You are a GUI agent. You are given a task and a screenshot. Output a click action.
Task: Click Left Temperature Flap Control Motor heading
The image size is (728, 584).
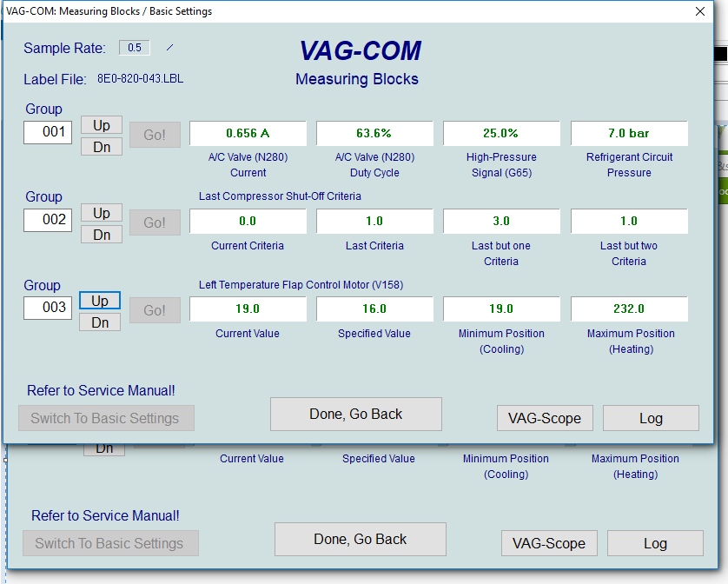[301, 285]
